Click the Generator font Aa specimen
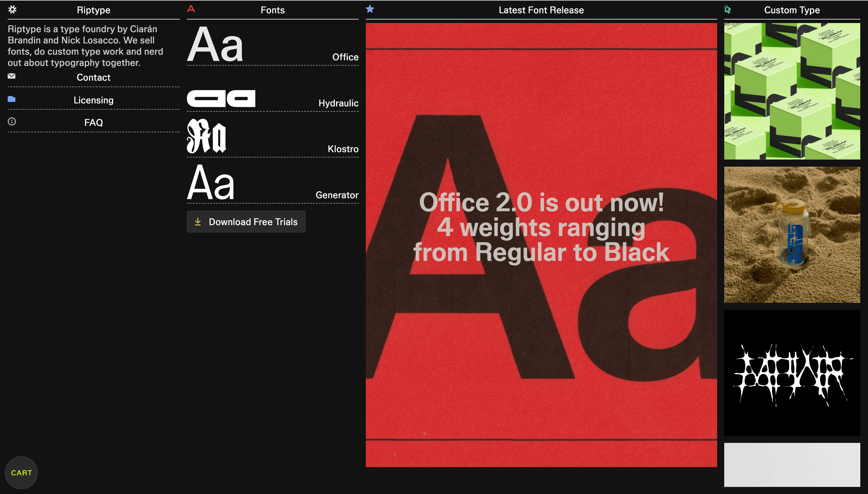This screenshot has height=494, width=868. click(x=211, y=182)
